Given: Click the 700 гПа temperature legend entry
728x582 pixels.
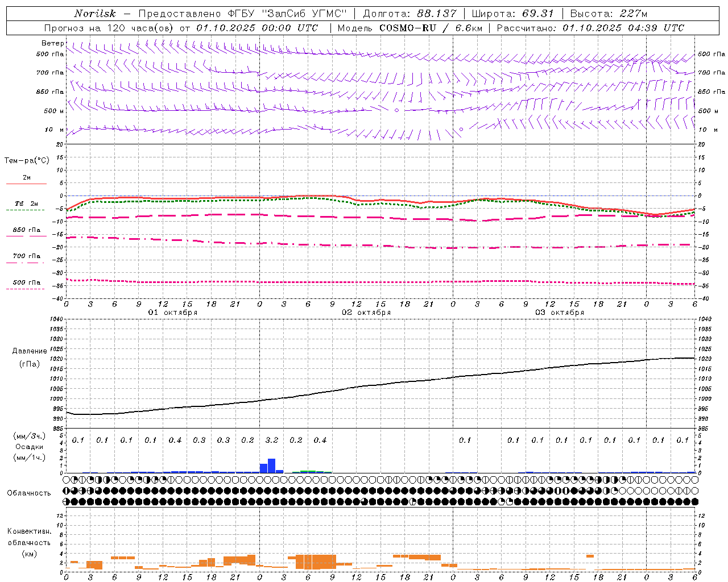Looking at the screenshot, I should (26, 256).
